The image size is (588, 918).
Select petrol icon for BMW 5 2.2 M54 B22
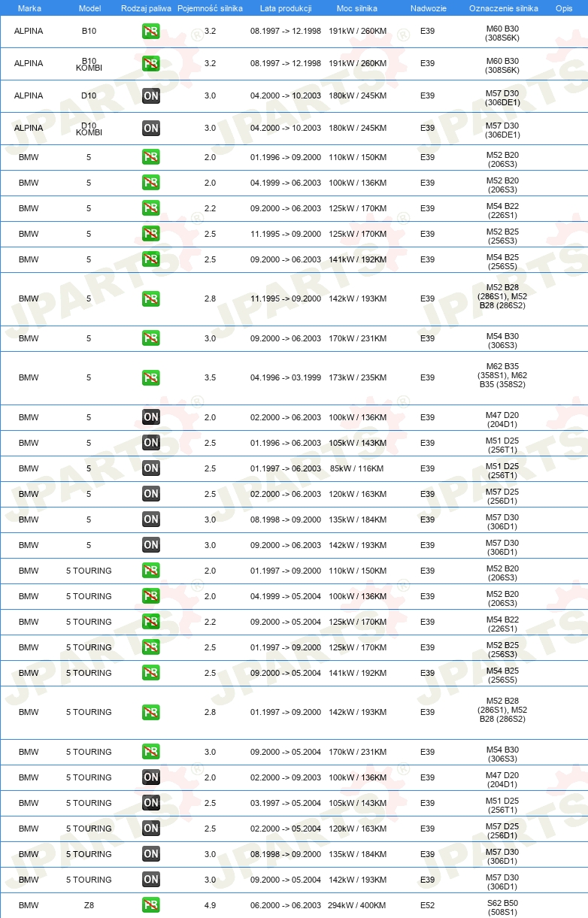click(x=151, y=208)
